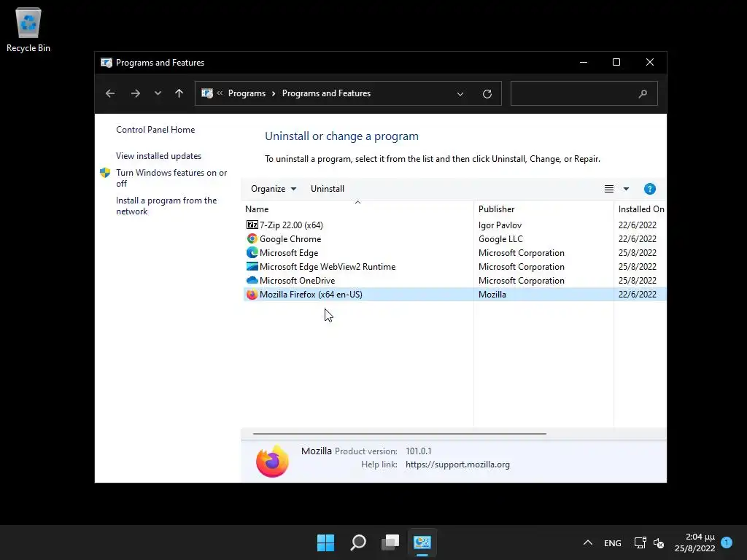This screenshot has height=560, width=747.
Task: Open the recent locations chevron
Action: click(158, 94)
